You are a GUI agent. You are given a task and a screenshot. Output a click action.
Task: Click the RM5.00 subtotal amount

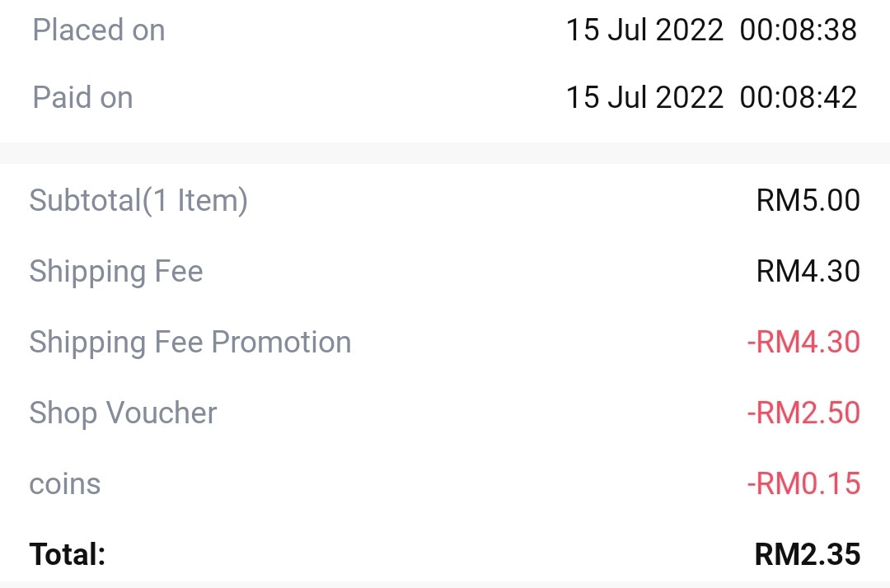click(x=808, y=200)
